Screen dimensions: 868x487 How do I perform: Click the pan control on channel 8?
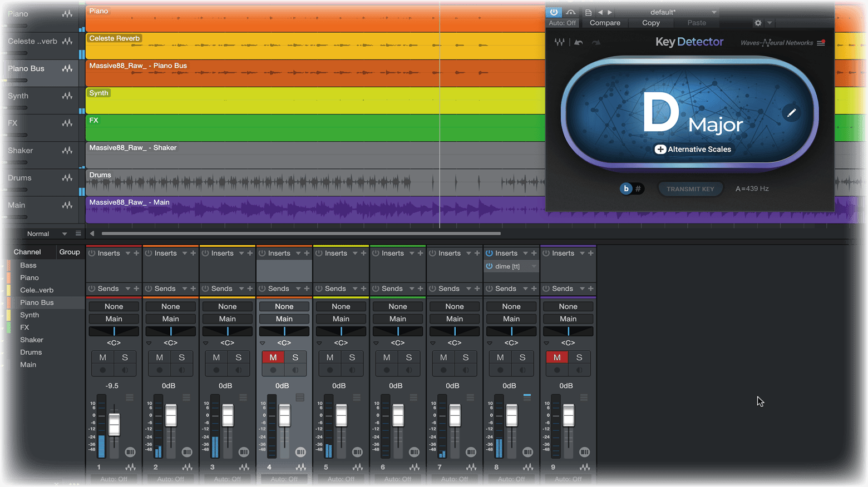511,331
